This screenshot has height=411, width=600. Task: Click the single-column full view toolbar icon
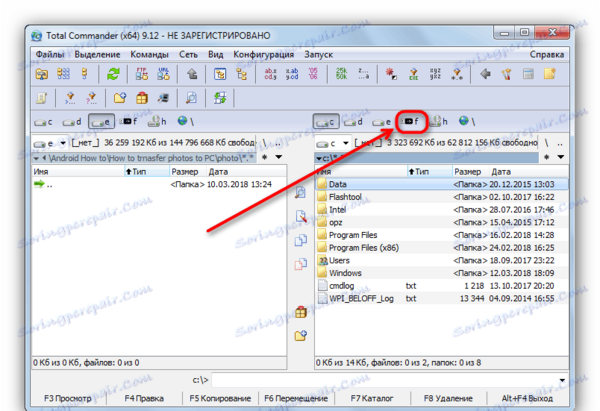85,73
